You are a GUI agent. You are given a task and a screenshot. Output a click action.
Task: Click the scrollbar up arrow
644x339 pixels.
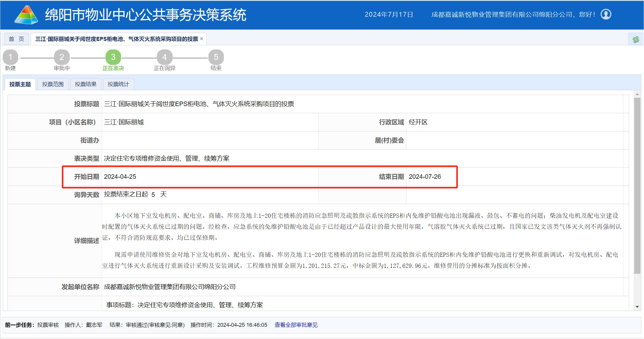pyautogui.click(x=637, y=94)
